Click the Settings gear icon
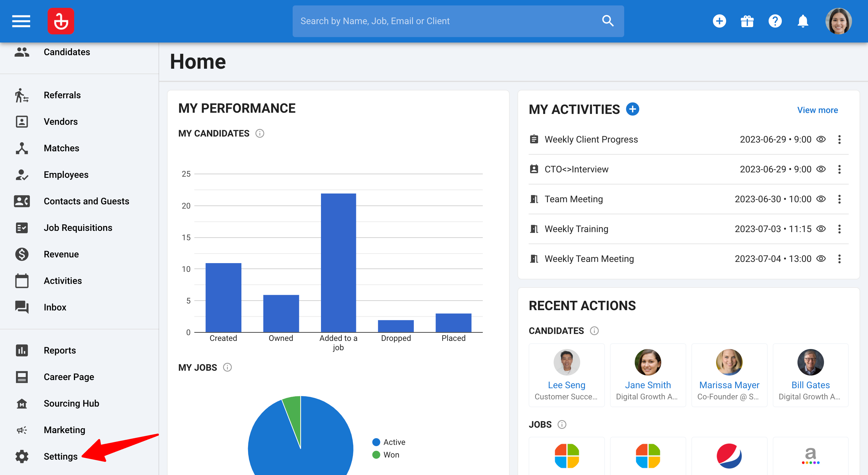 click(22, 457)
